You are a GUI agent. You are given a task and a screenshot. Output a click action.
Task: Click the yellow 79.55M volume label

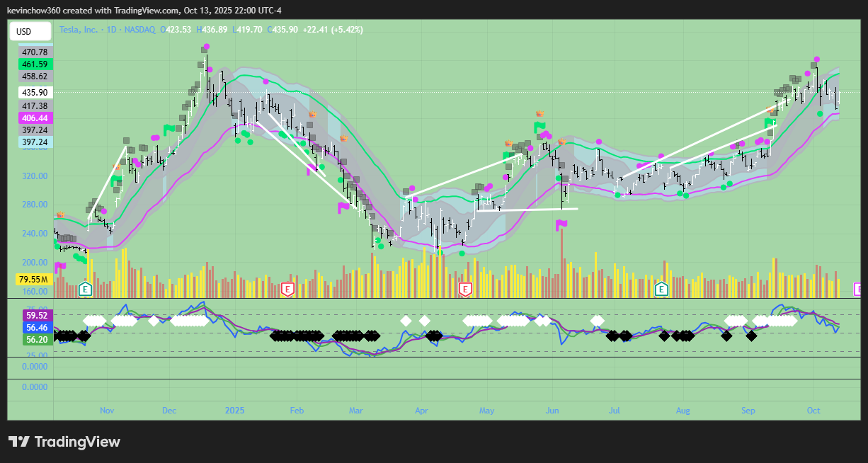33,280
